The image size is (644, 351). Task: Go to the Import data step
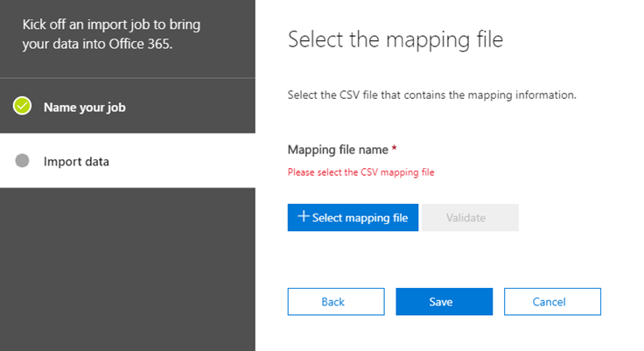pos(128,161)
